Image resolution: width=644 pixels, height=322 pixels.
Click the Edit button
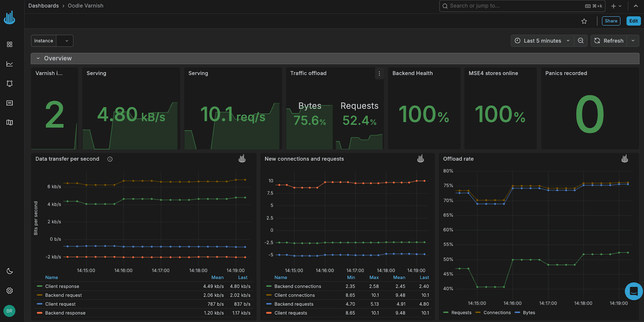pos(633,21)
